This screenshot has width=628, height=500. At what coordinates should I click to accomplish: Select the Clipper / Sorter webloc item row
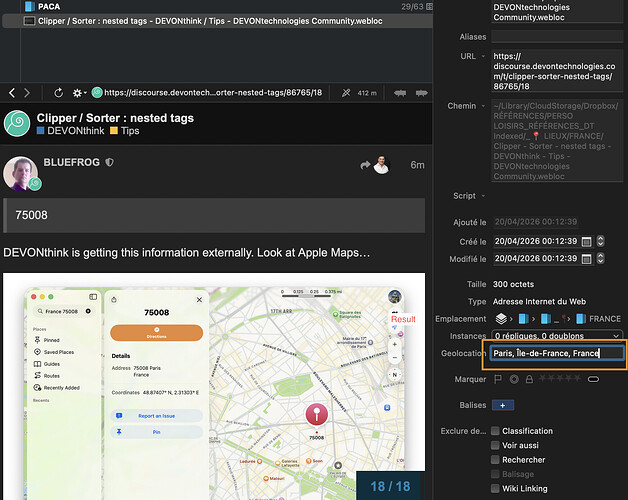(x=217, y=21)
